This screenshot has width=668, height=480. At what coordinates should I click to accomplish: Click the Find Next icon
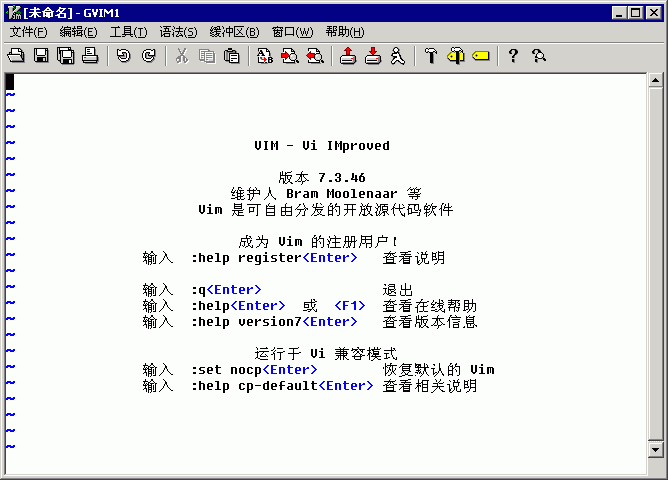(x=290, y=56)
